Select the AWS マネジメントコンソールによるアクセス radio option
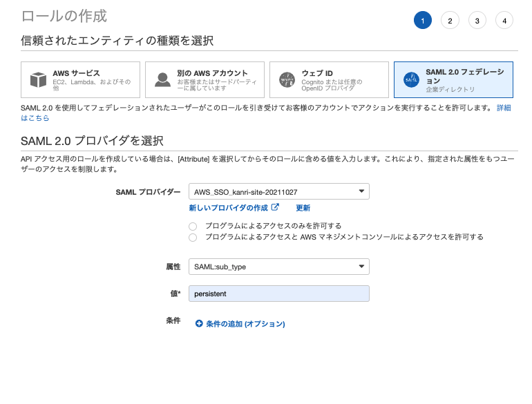This screenshot has width=532, height=404. click(193, 238)
